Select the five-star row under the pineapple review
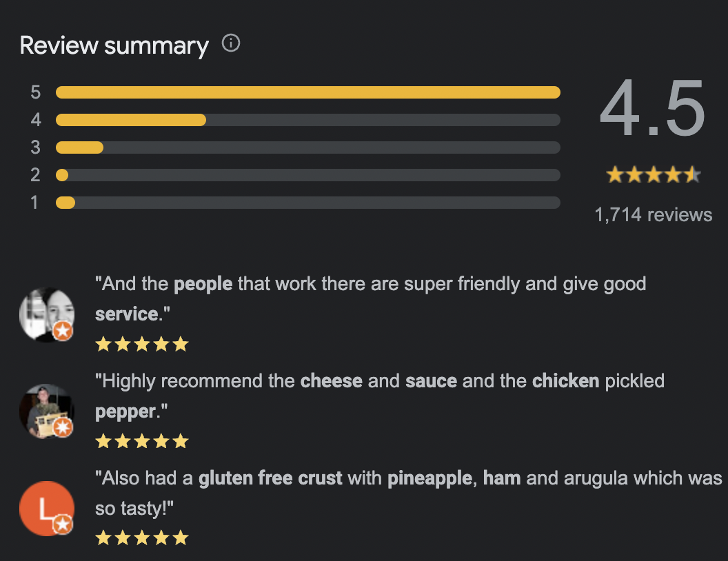The image size is (728, 561). click(142, 538)
